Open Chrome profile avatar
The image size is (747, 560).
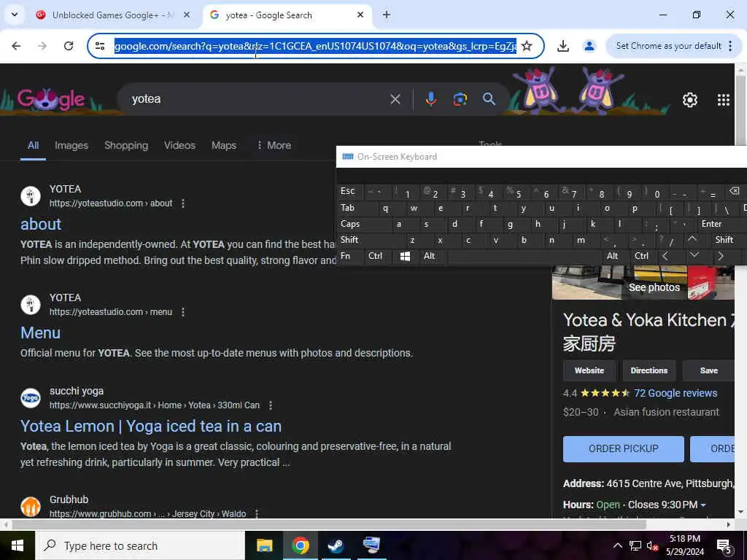point(589,46)
